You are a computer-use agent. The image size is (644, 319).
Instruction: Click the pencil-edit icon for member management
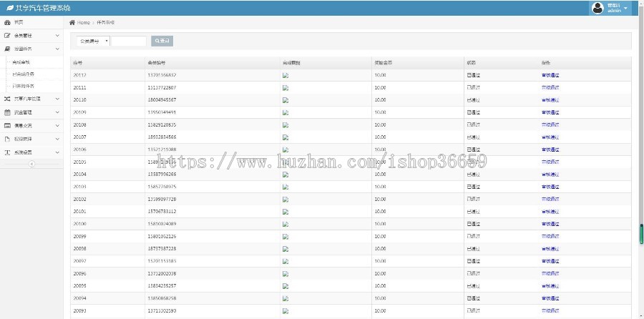click(7, 36)
